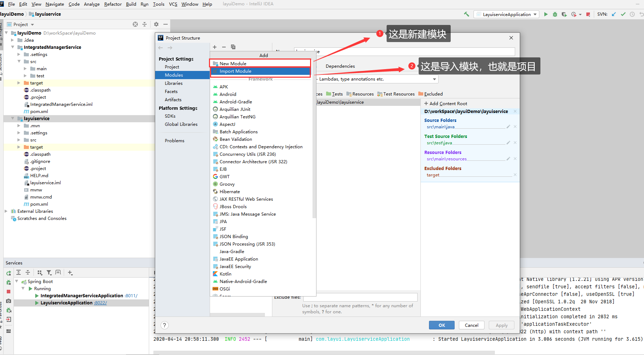644x355 pixels.
Task: Click the plus Add icon in Project Structure
Action: click(215, 47)
